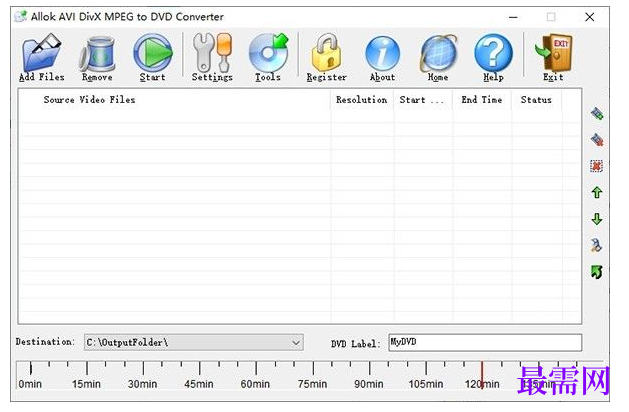Click the app icon in the title bar

[x=20, y=16]
